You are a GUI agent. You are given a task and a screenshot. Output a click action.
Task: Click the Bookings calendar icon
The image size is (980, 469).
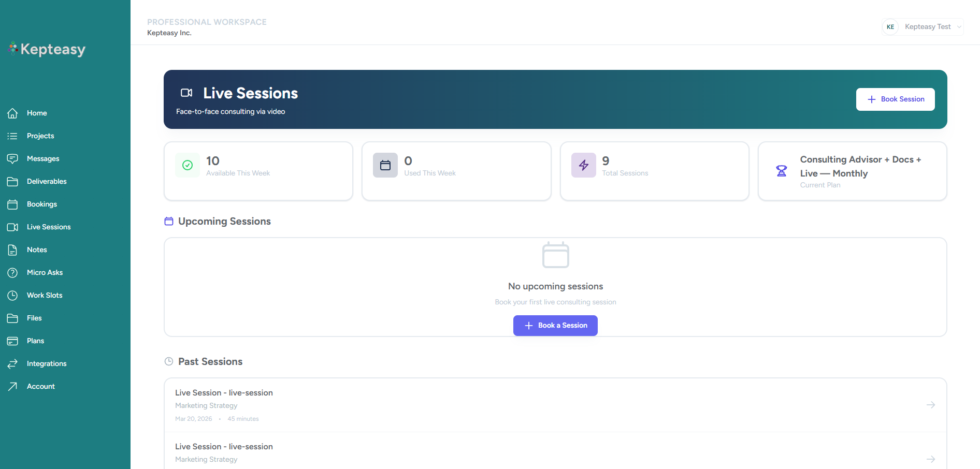click(x=12, y=204)
